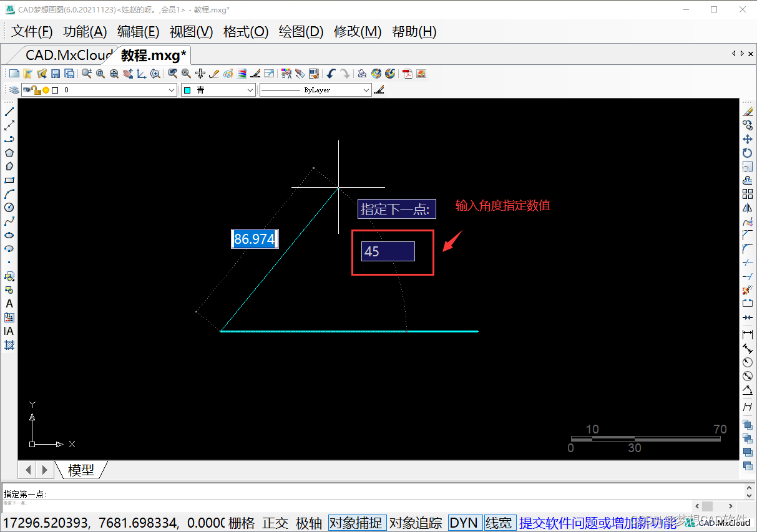
Task: Select the Array tool
Action: click(x=748, y=194)
